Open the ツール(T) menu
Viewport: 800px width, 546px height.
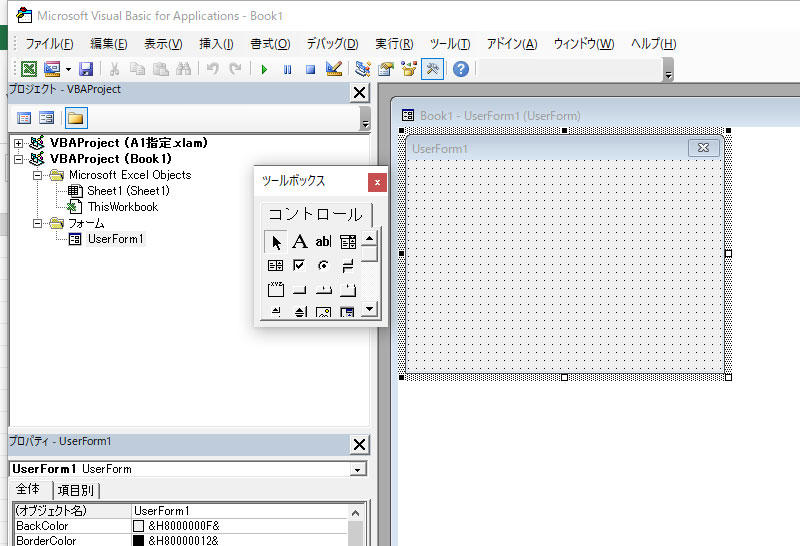tap(450, 44)
